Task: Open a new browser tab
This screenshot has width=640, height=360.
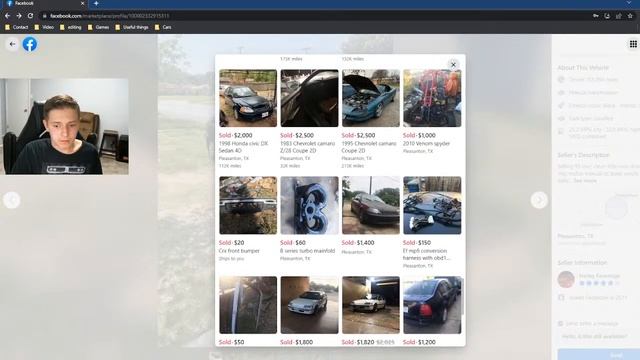Action: (96, 3)
